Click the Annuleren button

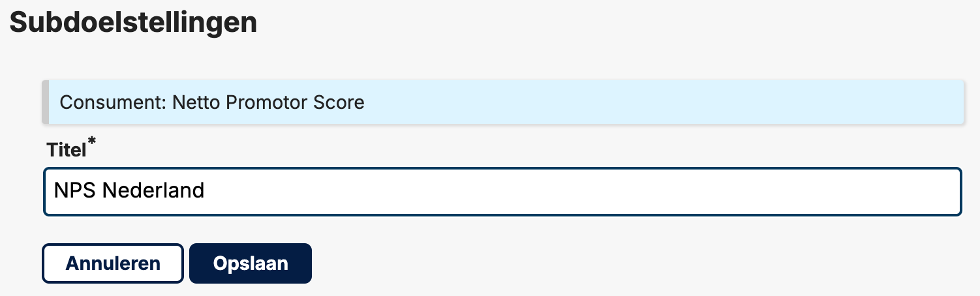click(x=113, y=263)
